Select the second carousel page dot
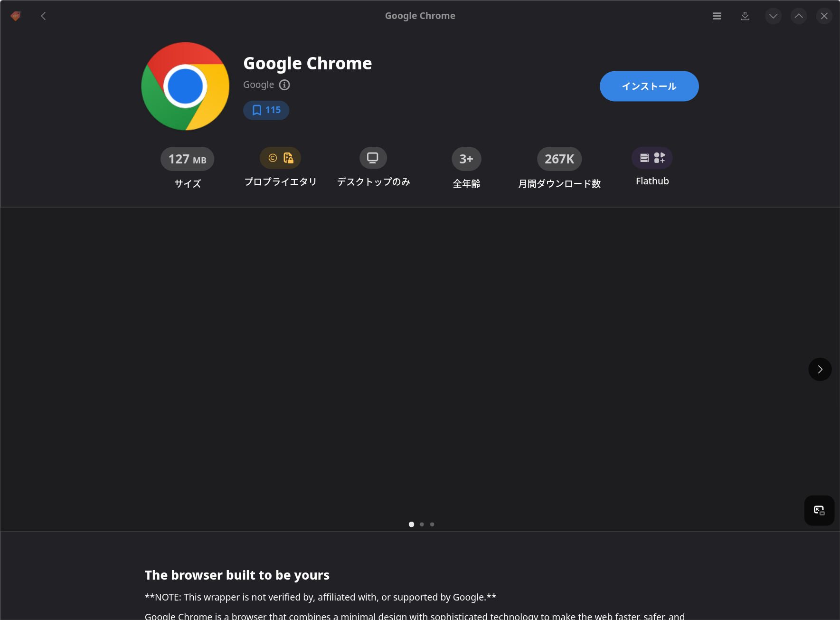The width and height of the screenshot is (840, 620). [422, 525]
